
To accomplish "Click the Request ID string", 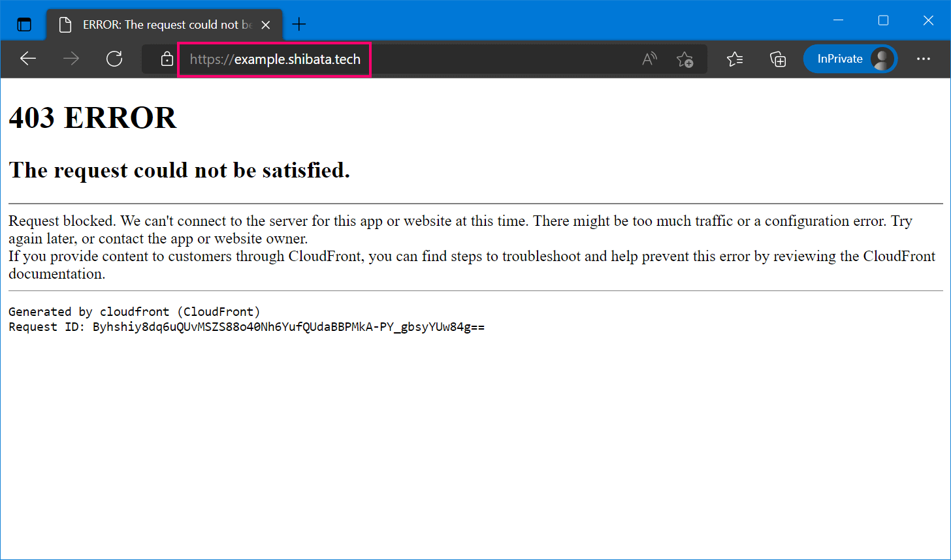I will [x=289, y=327].
